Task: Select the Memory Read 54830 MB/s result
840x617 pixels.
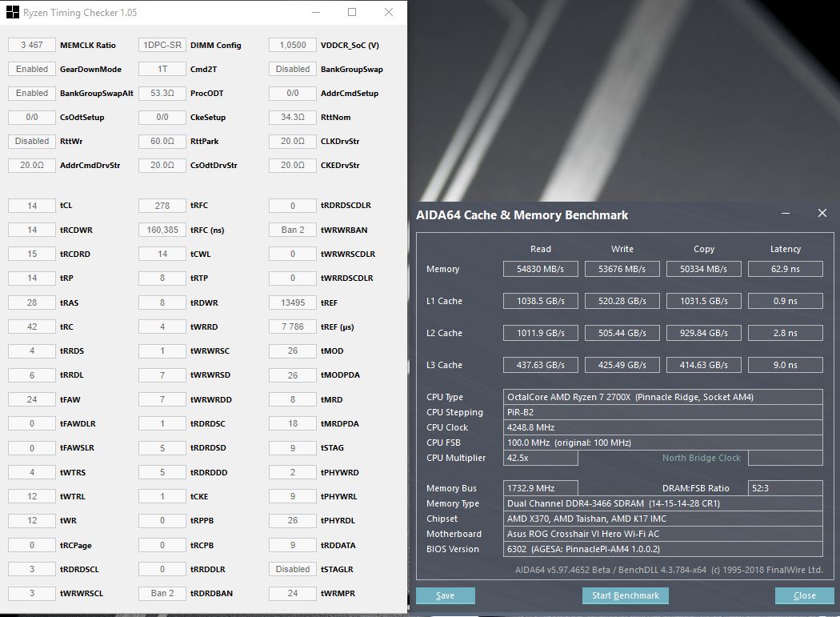Action: point(541,269)
